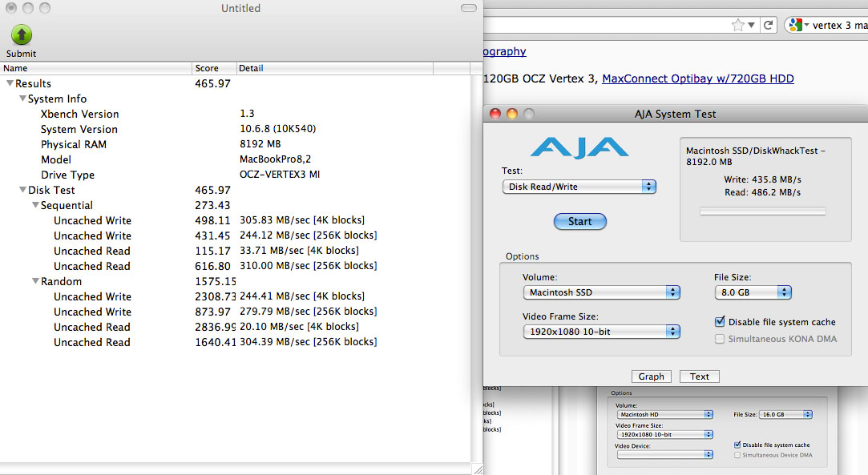Open the MaxConnect Optibay w/720GB HDD link
868x475 pixels.
click(697, 78)
